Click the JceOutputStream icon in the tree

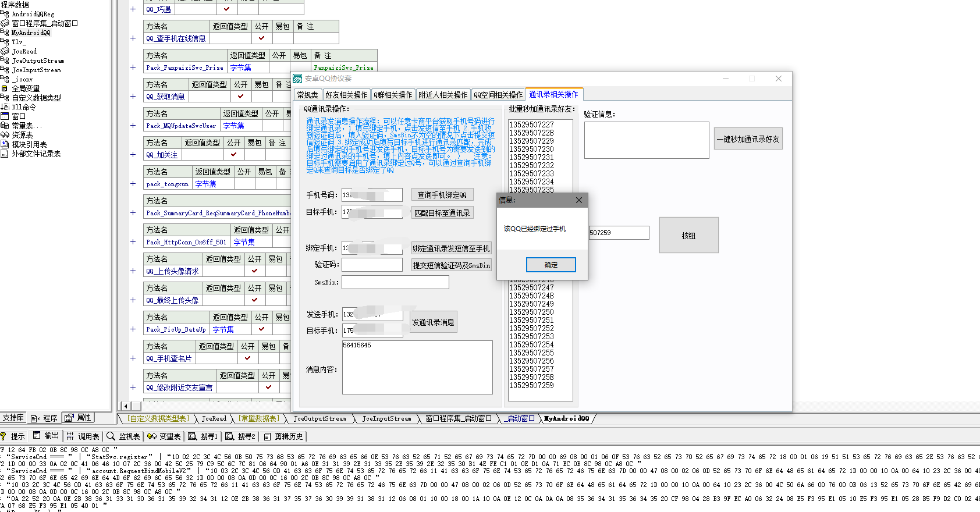tap(5, 61)
